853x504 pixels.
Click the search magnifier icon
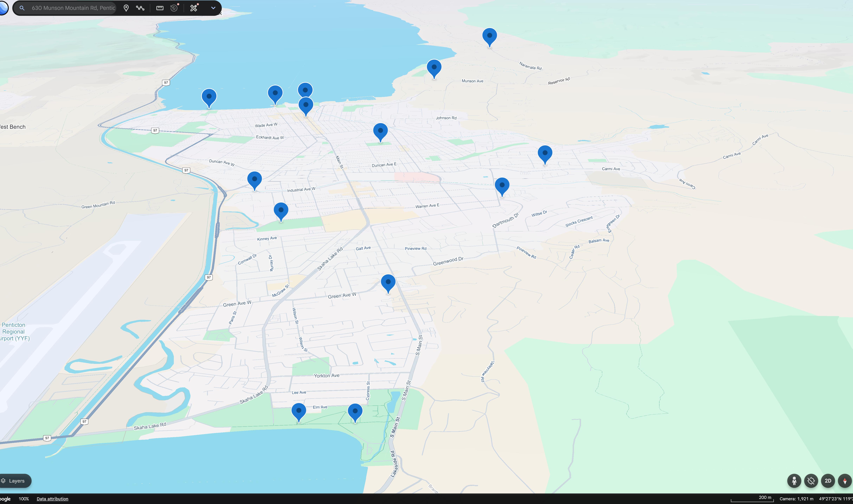pos(22,8)
